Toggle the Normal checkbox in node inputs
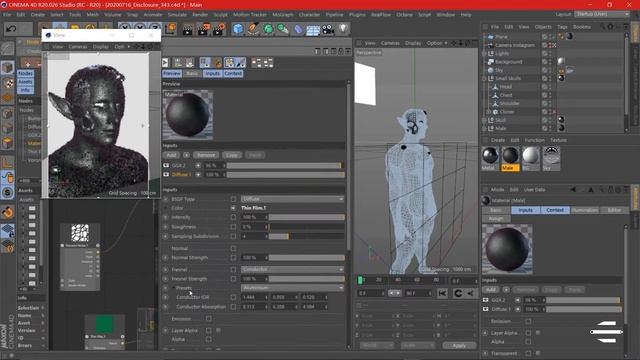This screenshot has height=360, width=640. click(x=233, y=248)
